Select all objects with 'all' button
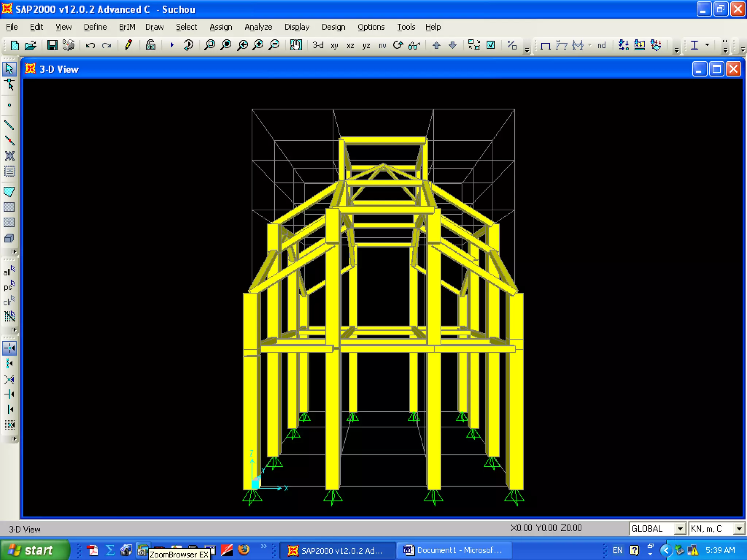The height and width of the screenshot is (560, 747). pos(9,271)
